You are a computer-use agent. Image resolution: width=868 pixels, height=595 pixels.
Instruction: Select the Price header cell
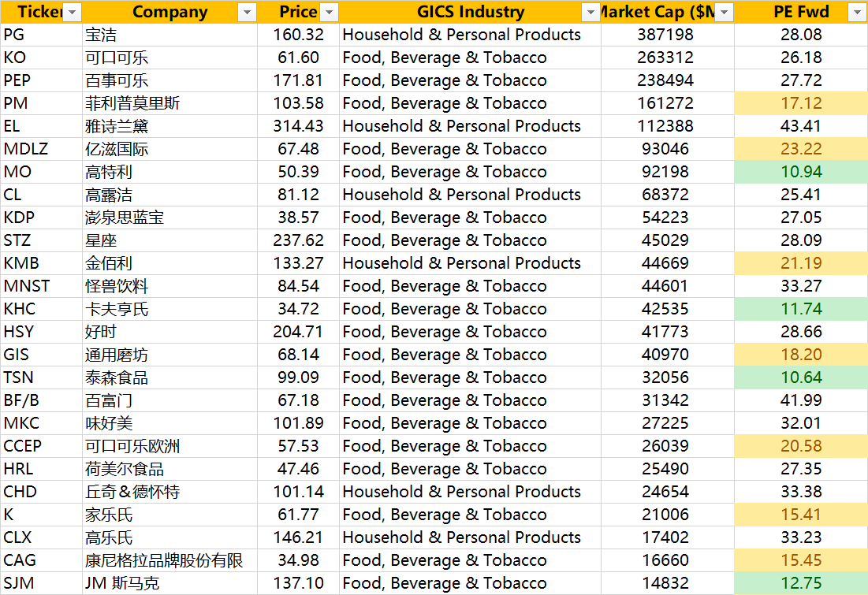tap(298, 12)
